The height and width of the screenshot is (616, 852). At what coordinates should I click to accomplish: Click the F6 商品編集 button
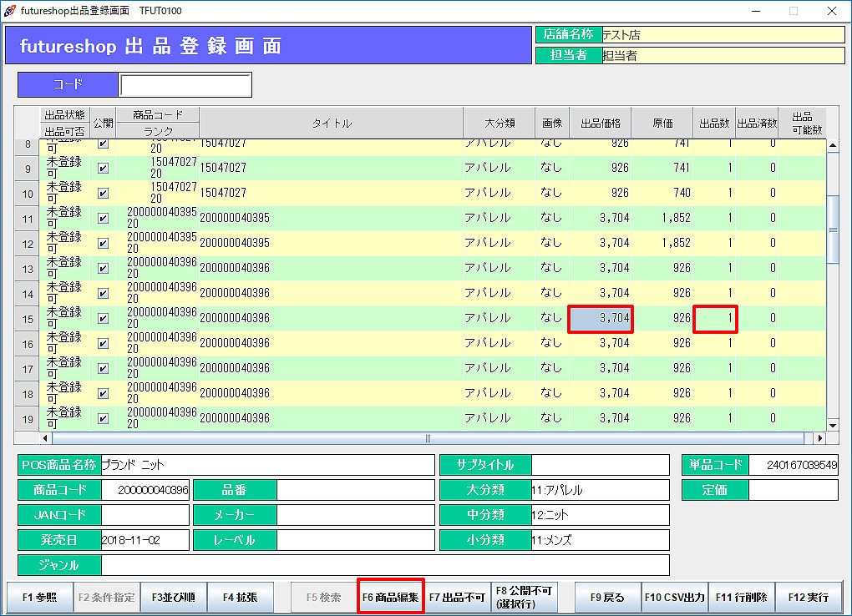[x=390, y=598]
